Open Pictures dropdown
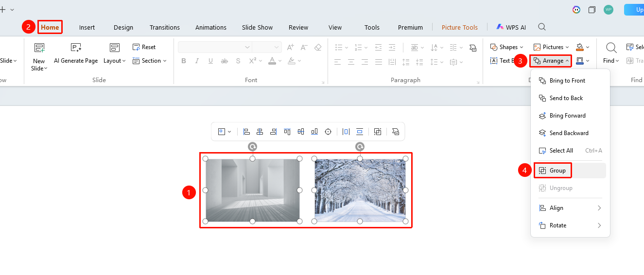The width and height of the screenshot is (644, 275). coord(551,47)
